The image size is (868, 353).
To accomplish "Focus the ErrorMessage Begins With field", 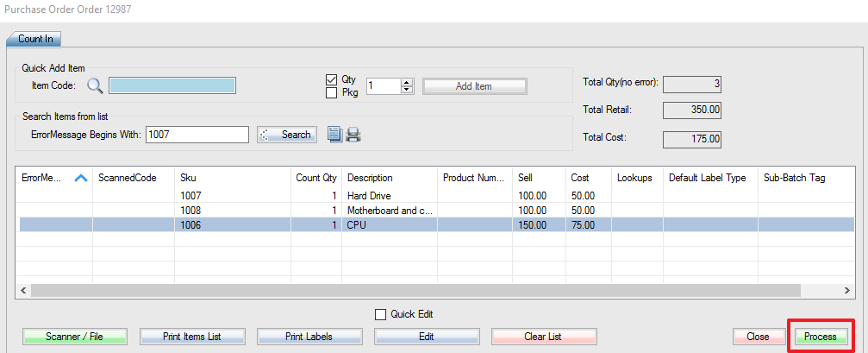I will 197,135.
